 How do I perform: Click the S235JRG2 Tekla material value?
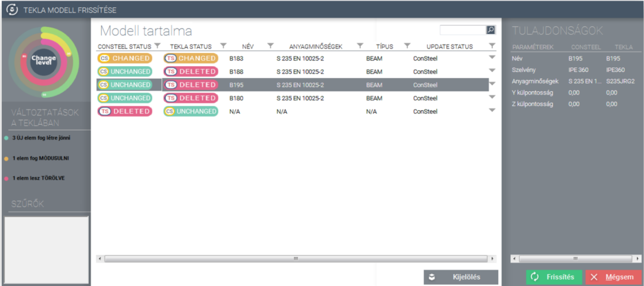click(620, 81)
